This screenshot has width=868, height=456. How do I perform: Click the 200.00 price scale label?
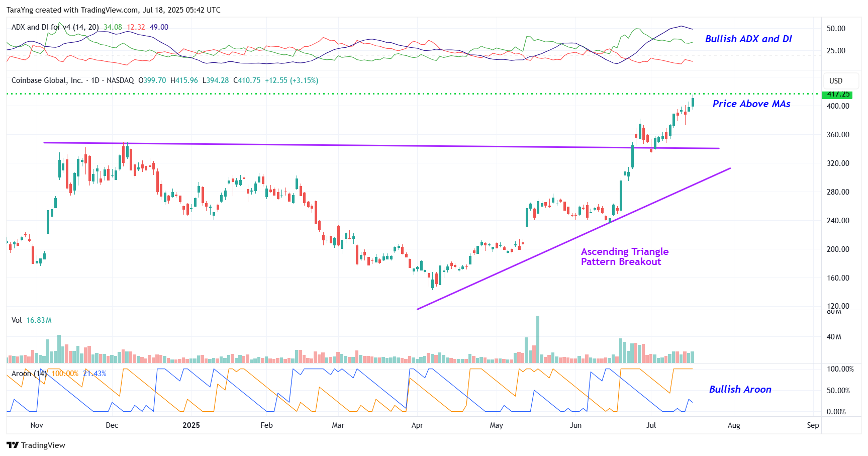(838, 249)
